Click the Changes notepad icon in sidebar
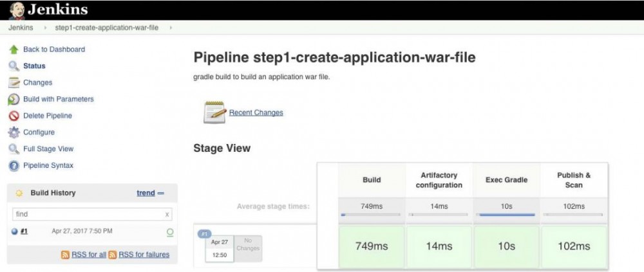The width and height of the screenshot is (644, 272). coord(14,82)
